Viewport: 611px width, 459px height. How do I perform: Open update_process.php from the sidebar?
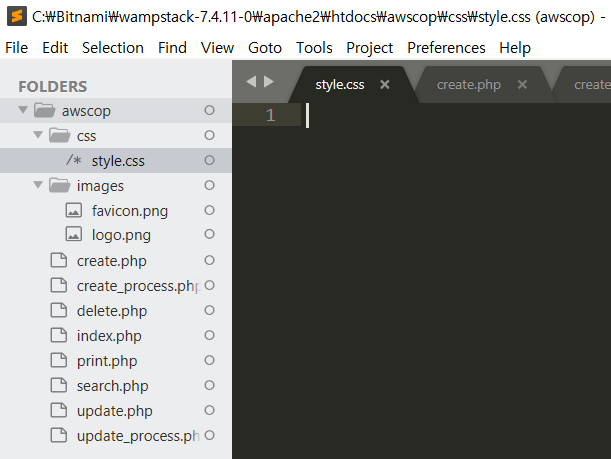[x=138, y=436]
